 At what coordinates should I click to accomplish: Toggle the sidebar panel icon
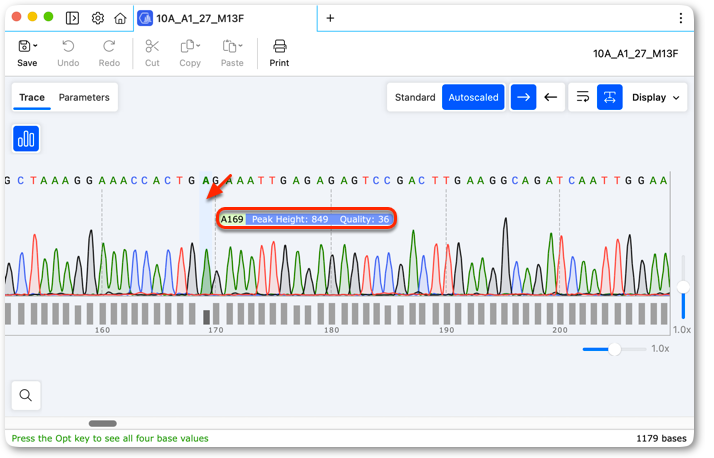pyautogui.click(x=72, y=18)
